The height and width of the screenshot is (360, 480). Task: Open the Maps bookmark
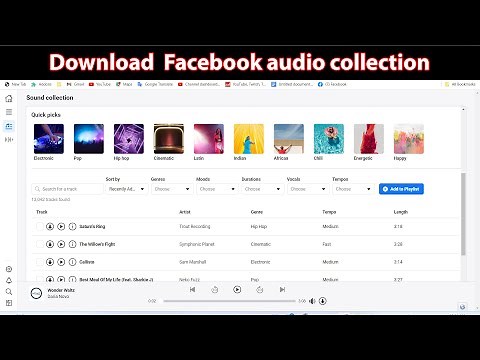tap(124, 84)
